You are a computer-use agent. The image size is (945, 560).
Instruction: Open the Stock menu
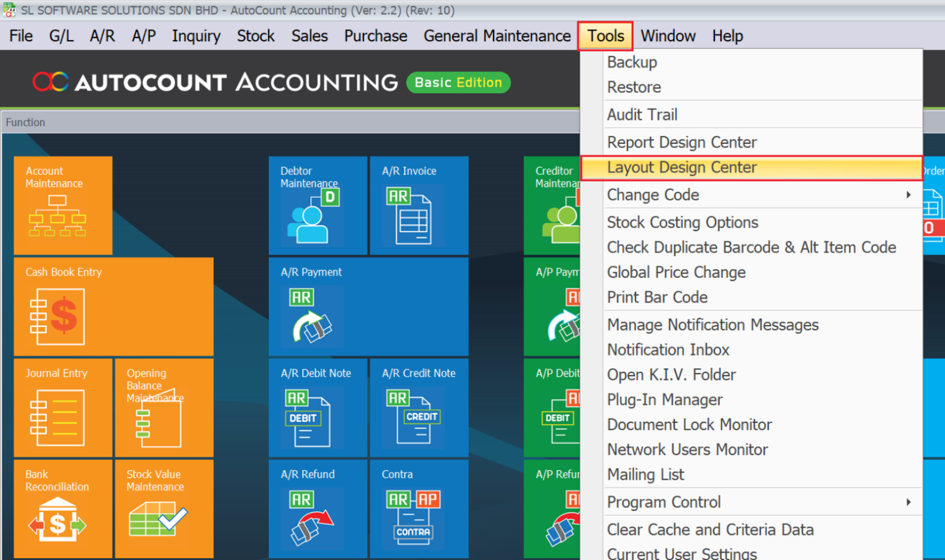click(256, 36)
